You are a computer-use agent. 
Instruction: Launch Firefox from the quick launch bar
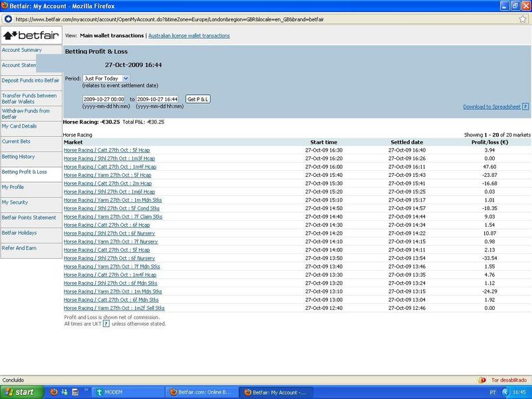coord(54,392)
